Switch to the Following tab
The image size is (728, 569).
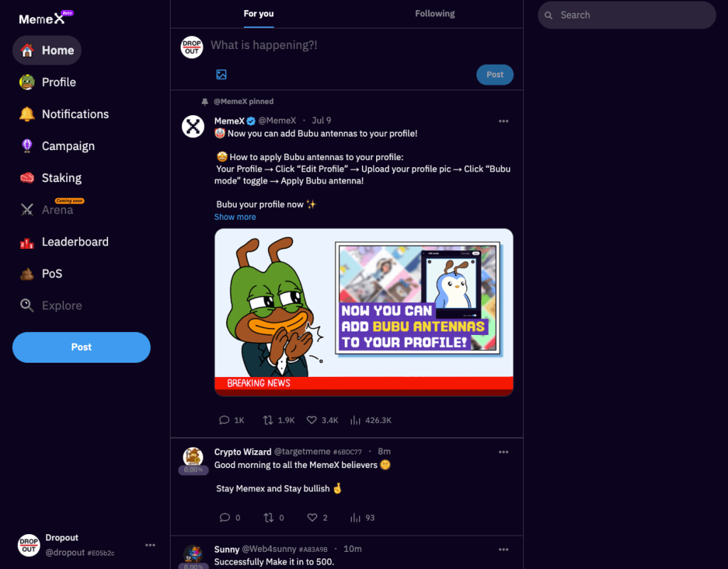click(434, 13)
